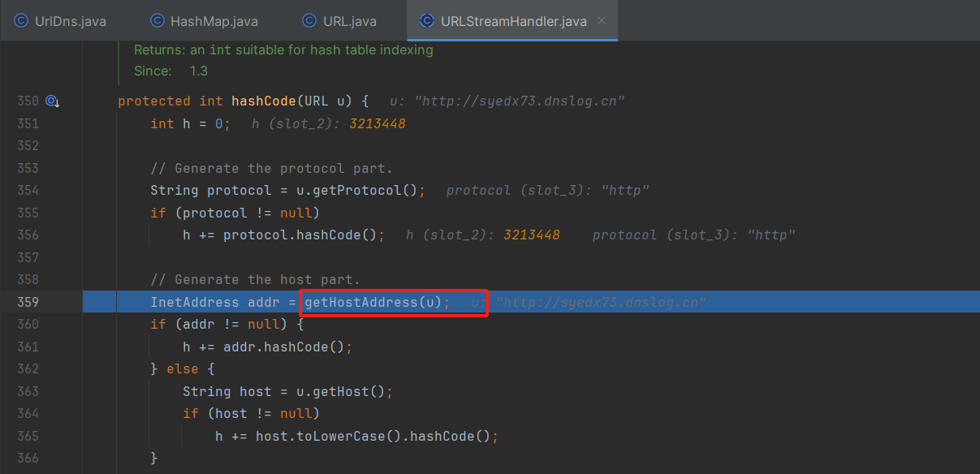Viewport: 980px width, 474px height.
Task: Click 'int h = 0;' on line 351
Action: 191,123
